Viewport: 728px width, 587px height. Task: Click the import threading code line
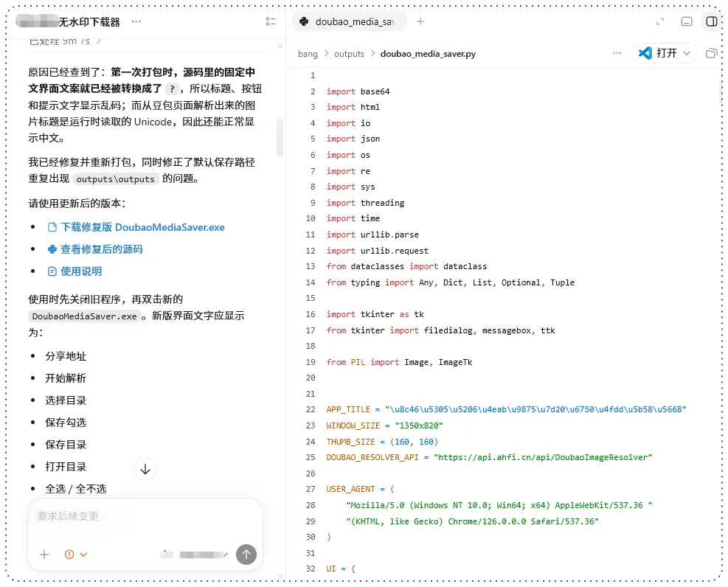click(x=365, y=203)
